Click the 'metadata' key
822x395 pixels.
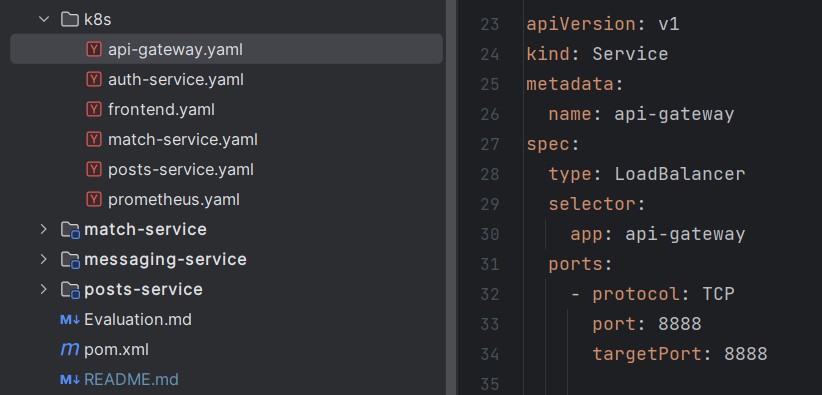(570, 84)
